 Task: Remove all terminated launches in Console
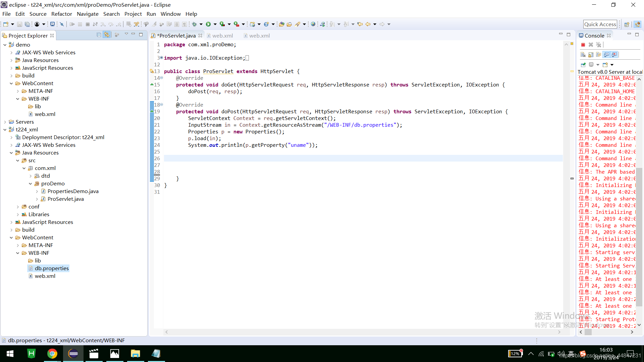point(599,45)
